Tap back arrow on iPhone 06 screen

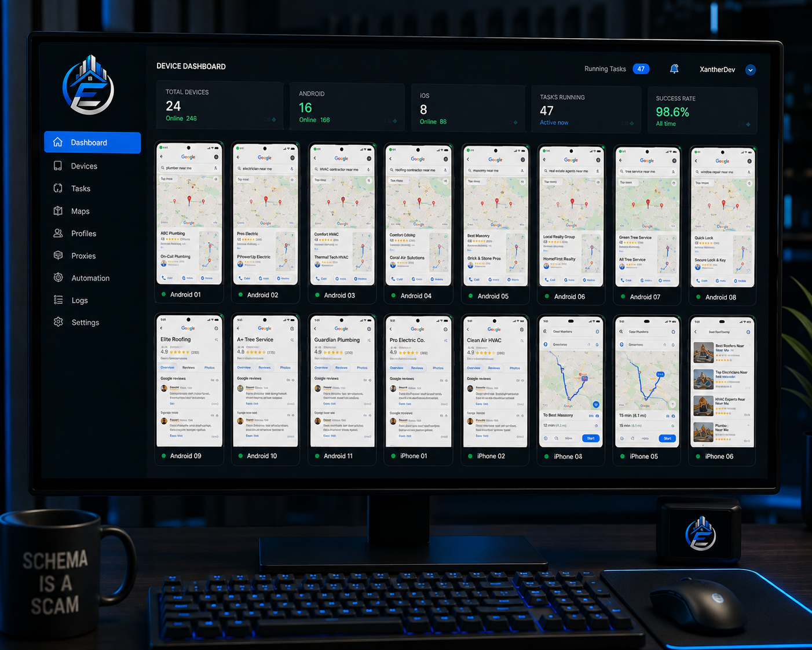(x=696, y=332)
